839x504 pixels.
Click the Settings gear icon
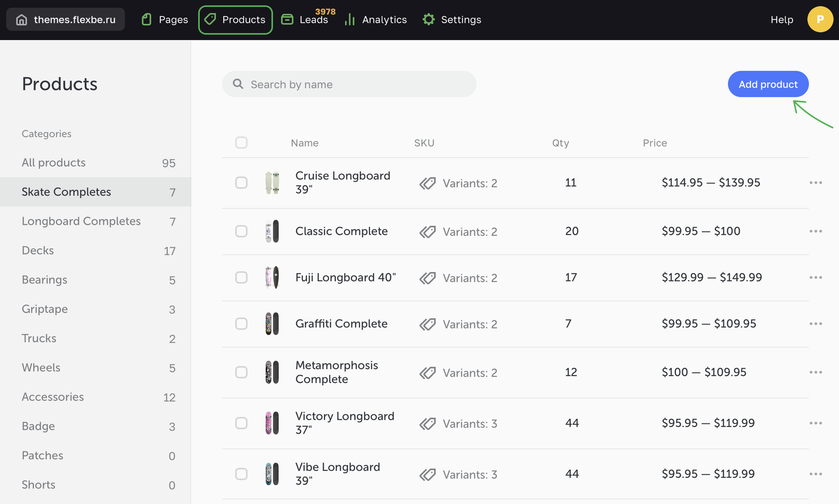pyautogui.click(x=429, y=20)
